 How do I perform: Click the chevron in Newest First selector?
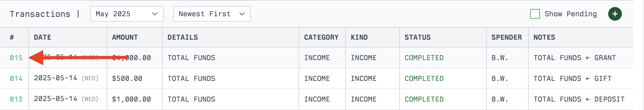[x=242, y=14]
